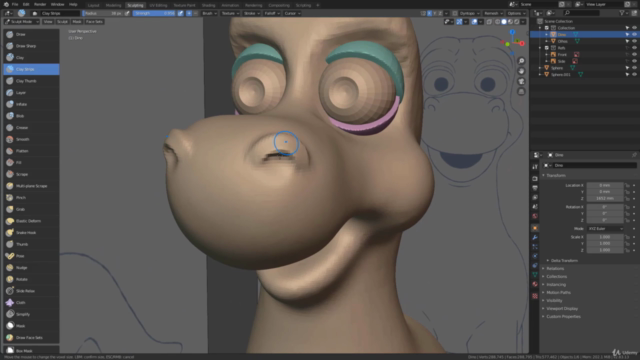
Task: Open the File menu
Action: (15, 4)
